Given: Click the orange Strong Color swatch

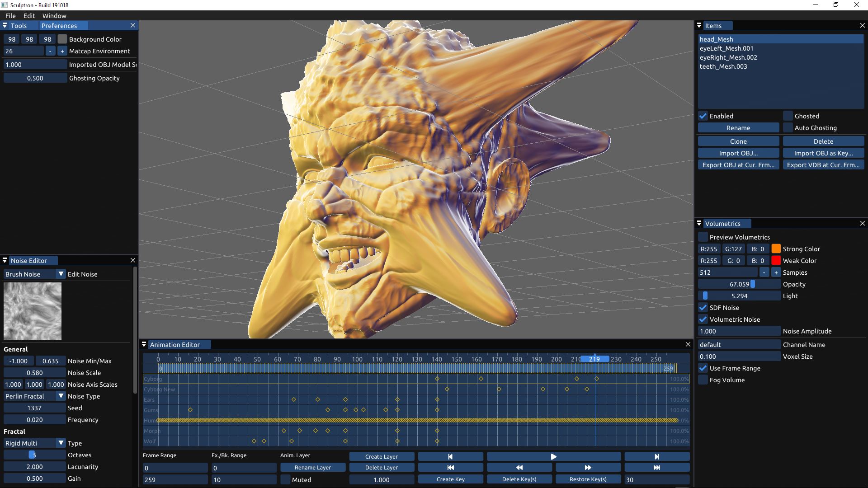Looking at the screenshot, I should coord(776,249).
